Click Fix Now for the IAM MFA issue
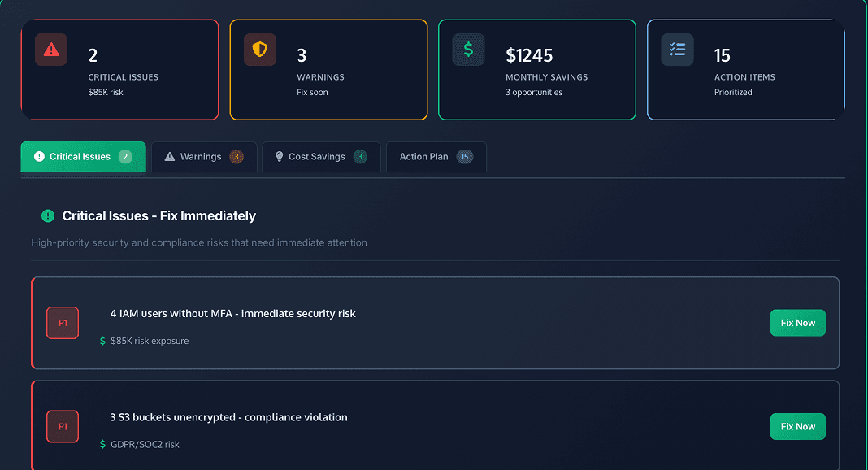868x470 pixels. click(797, 323)
